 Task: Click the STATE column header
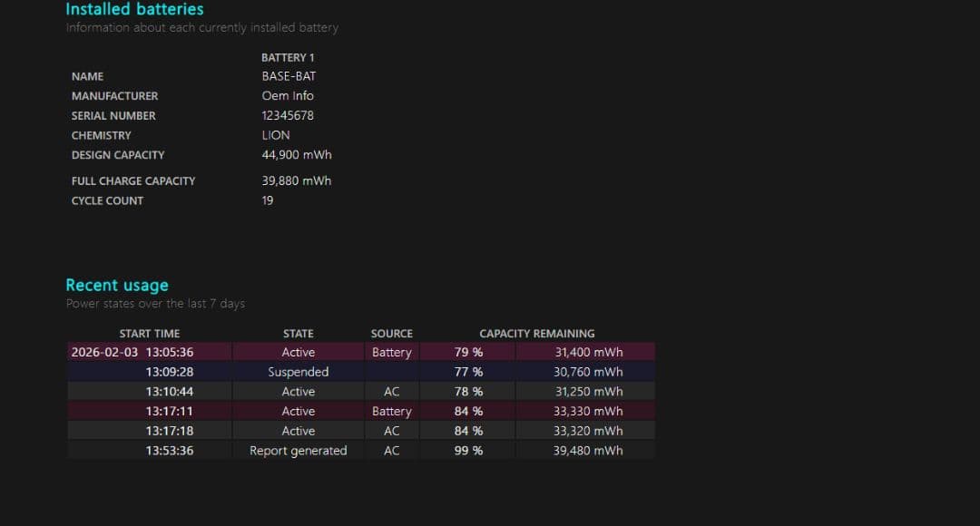coord(298,333)
